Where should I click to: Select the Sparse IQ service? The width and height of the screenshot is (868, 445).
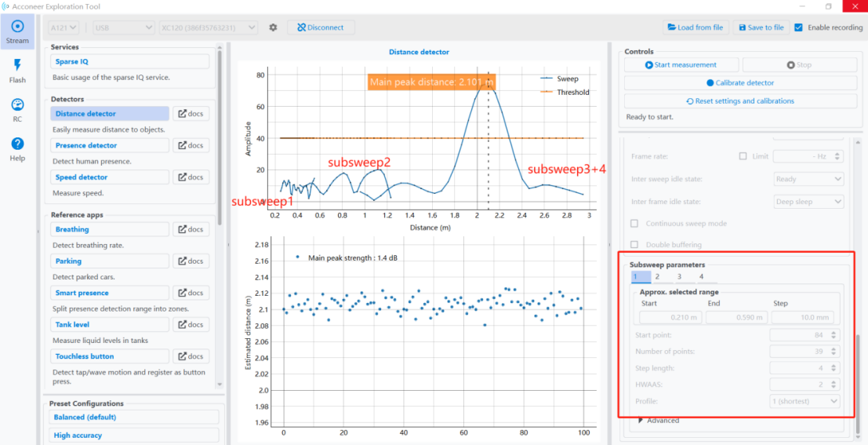pos(129,61)
